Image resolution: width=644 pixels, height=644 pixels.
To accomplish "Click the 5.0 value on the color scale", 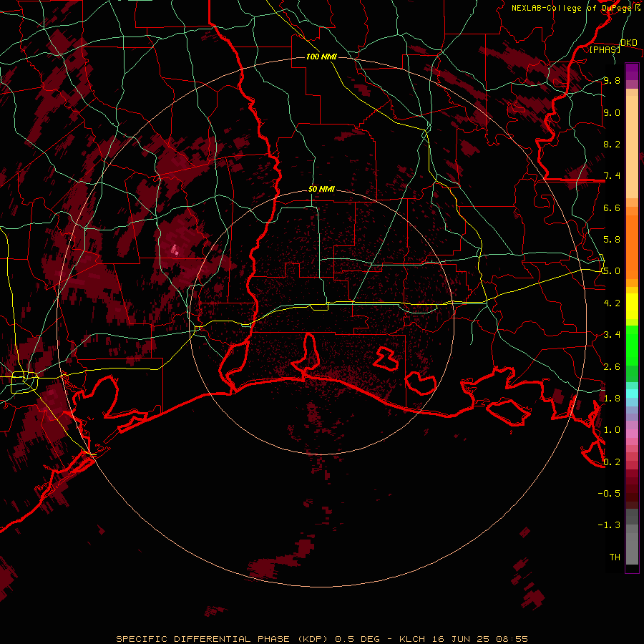I will coord(612,271).
